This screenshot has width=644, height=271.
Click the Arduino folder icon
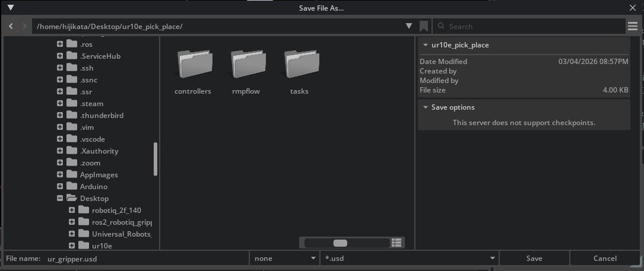click(72, 186)
